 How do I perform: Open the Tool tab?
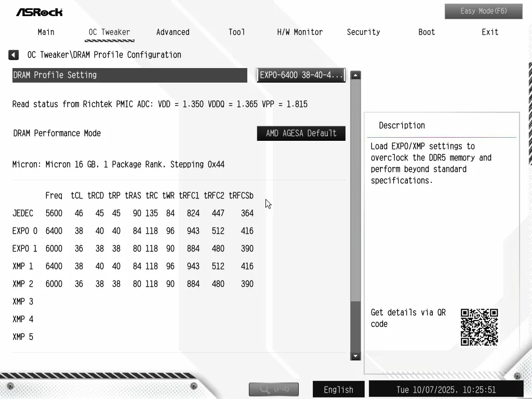coord(236,32)
